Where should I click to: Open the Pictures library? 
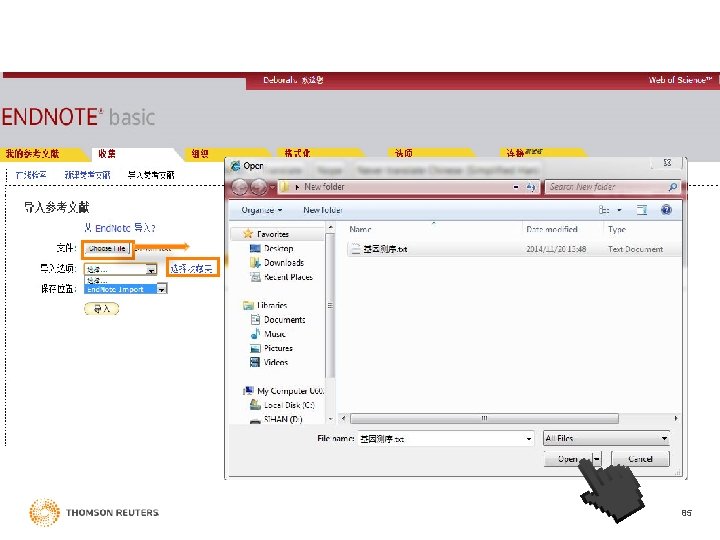(x=278, y=348)
